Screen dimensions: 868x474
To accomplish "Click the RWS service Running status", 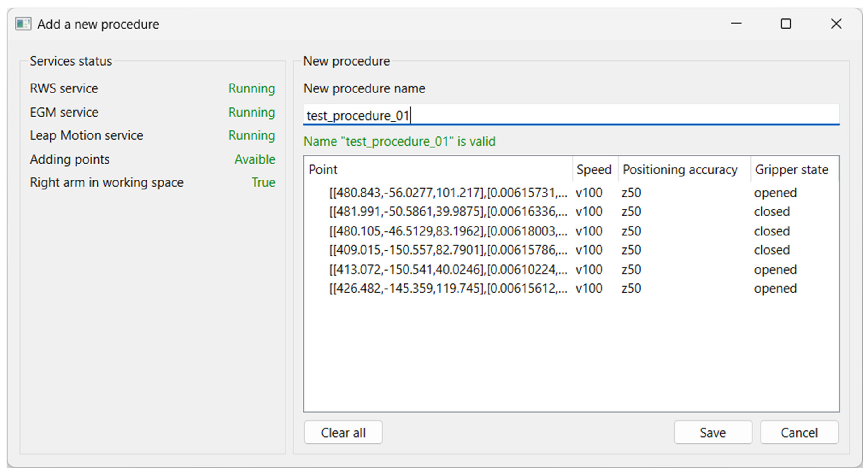I will pyautogui.click(x=251, y=89).
